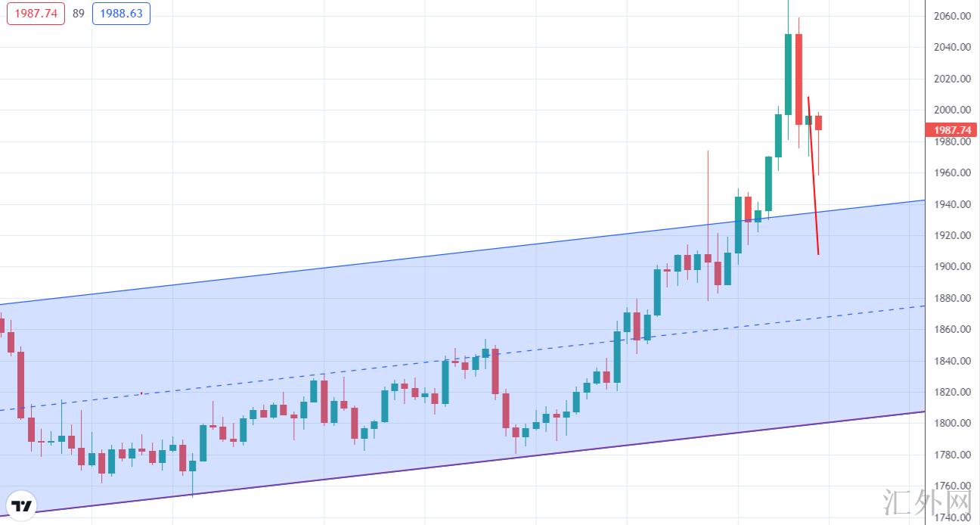Select the red current price label on axis
The image size is (980, 525).
point(951,130)
